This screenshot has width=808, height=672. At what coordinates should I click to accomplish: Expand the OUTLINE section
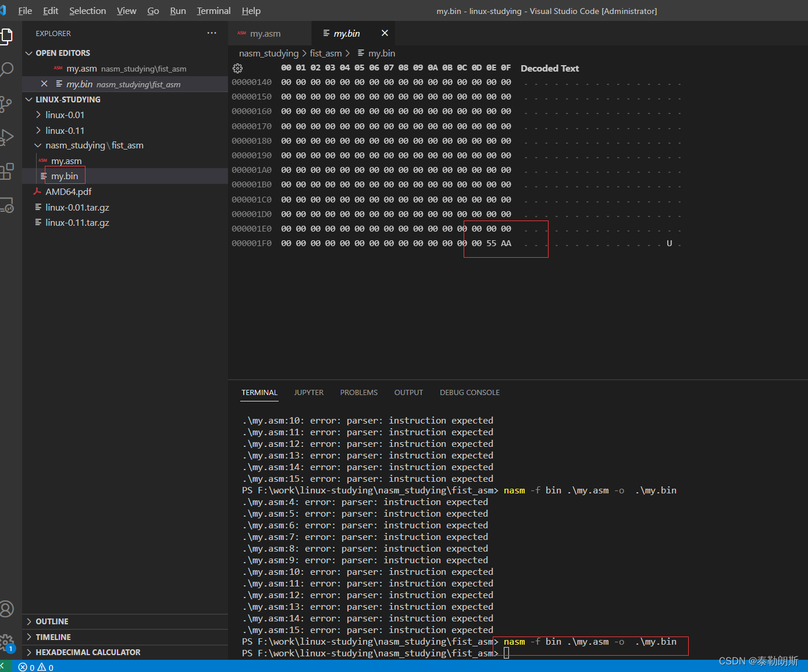click(125, 621)
